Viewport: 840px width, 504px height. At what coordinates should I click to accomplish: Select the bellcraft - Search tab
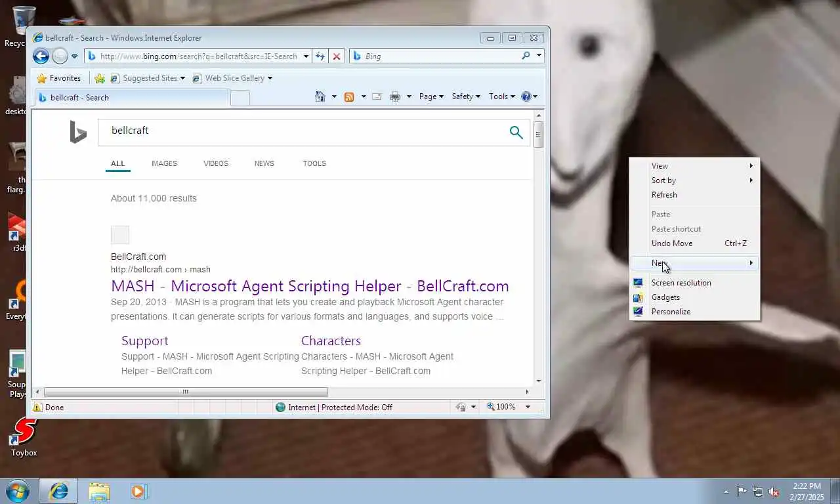131,98
